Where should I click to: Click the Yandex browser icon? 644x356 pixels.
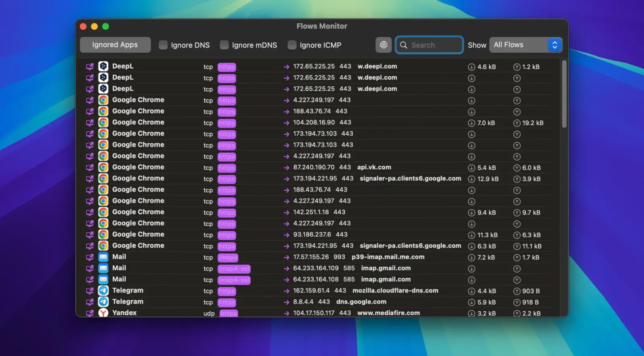pyautogui.click(x=103, y=313)
